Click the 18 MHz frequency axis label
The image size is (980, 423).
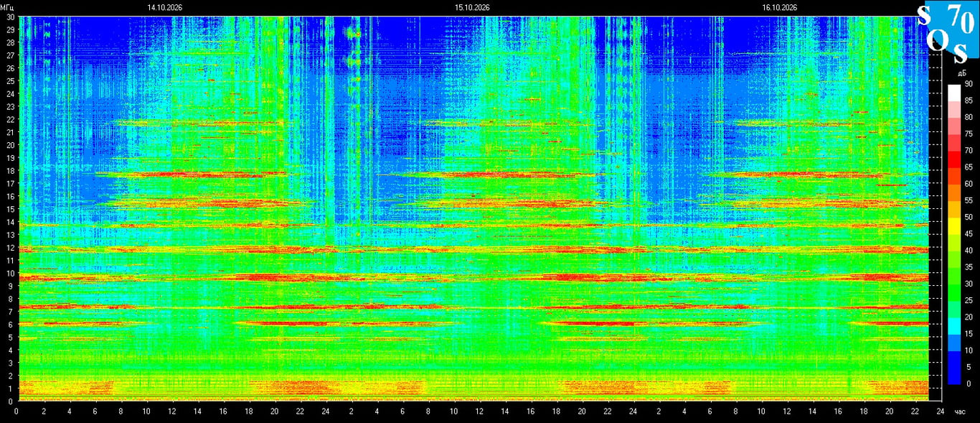pyautogui.click(x=9, y=170)
